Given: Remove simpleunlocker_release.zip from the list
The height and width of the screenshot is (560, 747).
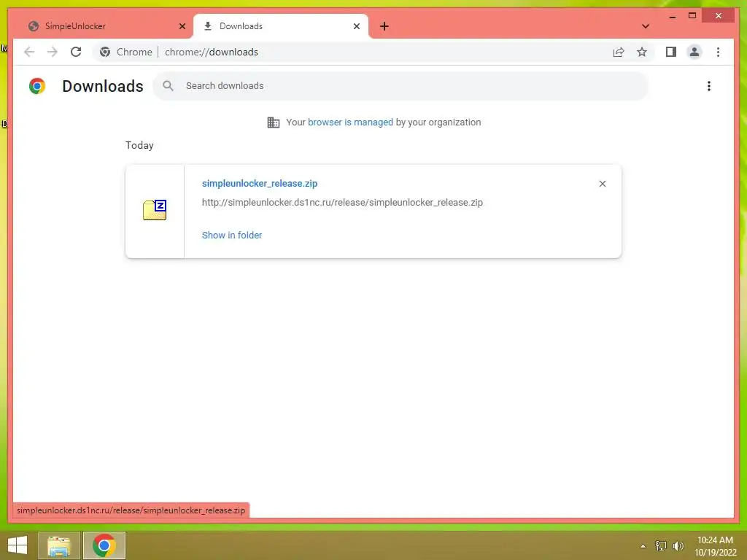Looking at the screenshot, I should pos(602,184).
